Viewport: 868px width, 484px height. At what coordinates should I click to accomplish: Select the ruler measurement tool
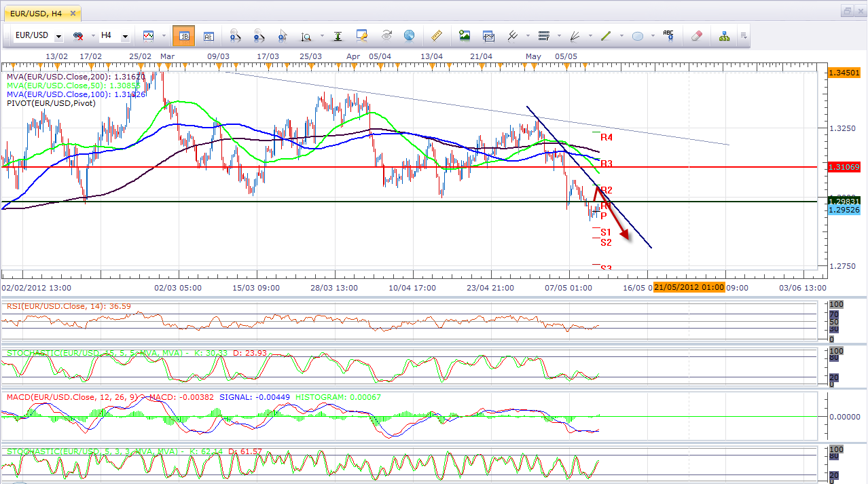click(x=437, y=35)
